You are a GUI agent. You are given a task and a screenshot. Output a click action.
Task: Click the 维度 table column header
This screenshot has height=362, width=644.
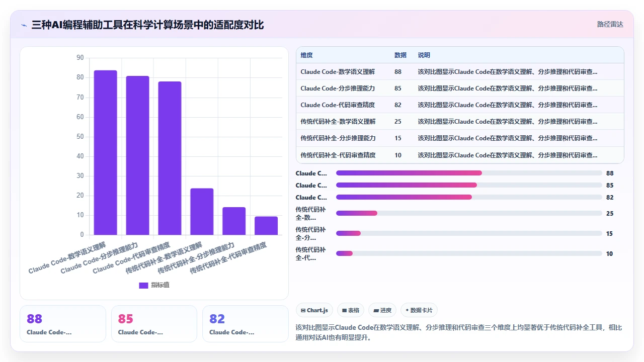[306, 55]
